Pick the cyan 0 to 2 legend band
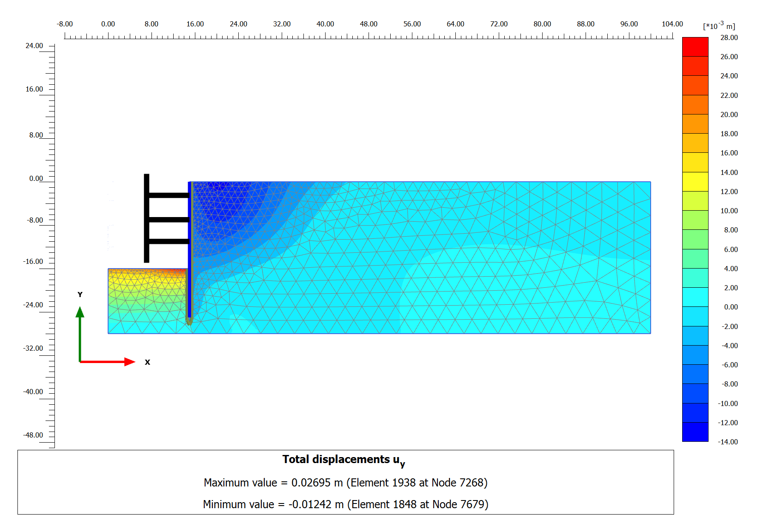766x532 pixels. (x=695, y=297)
